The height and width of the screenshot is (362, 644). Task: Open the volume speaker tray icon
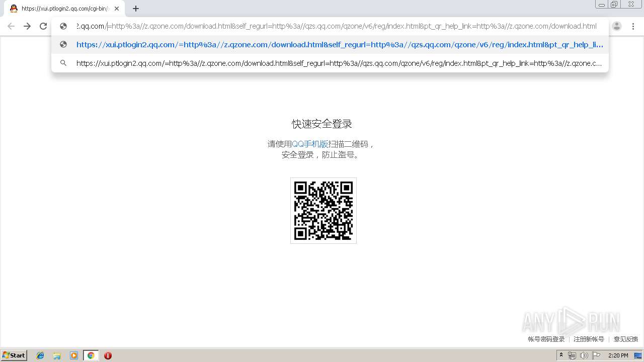tap(584, 355)
